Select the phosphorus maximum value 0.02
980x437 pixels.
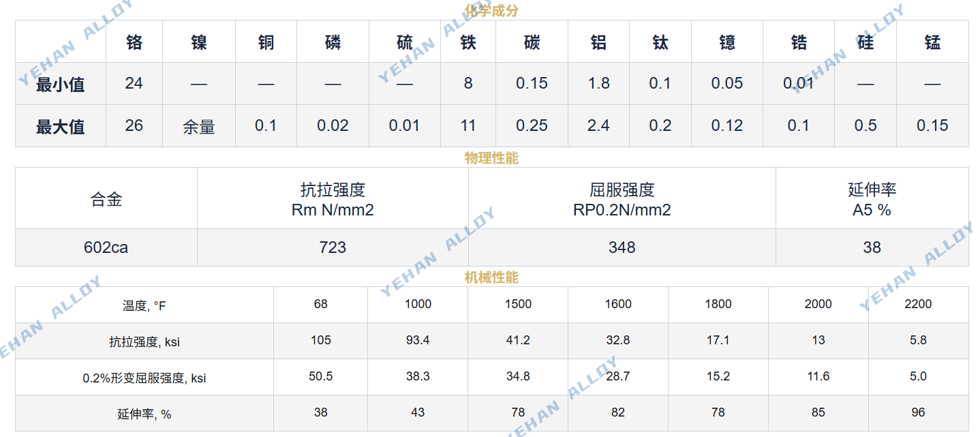[333, 125]
